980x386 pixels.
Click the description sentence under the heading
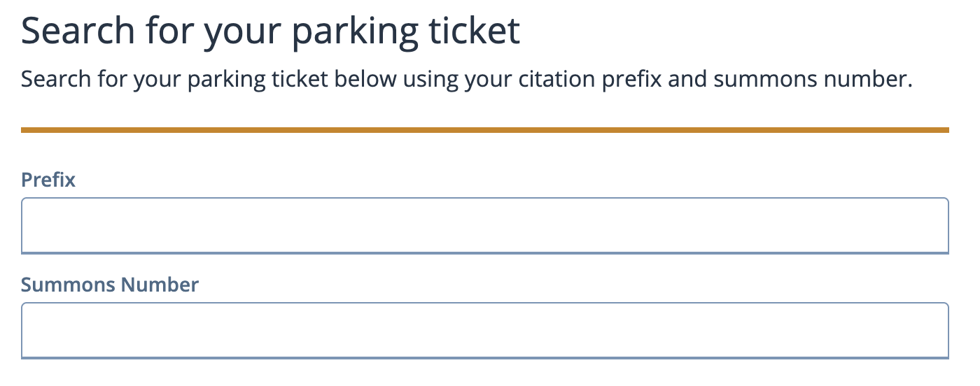466,80
